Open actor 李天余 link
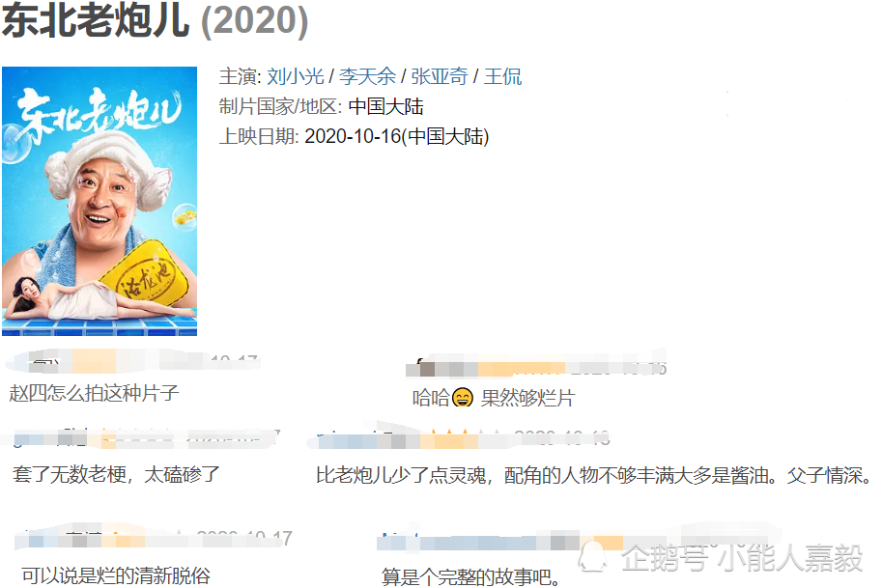 pyautogui.click(x=367, y=76)
